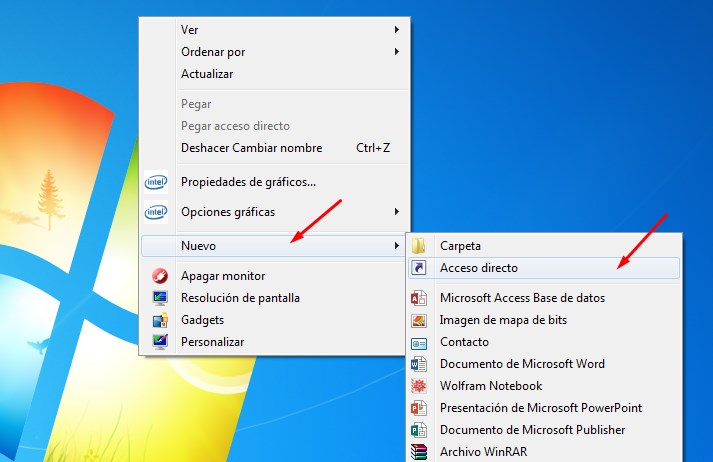Viewport: 713px width, 462px height.
Task: Click the Microsoft Word document icon
Action: (x=418, y=364)
